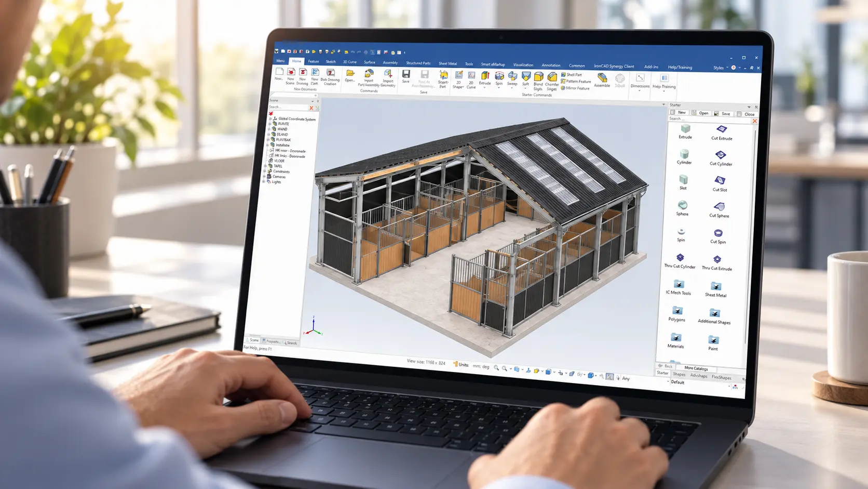
Task: Switch to FlexShapes catalog tab
Action: click(x=722, y=377)
